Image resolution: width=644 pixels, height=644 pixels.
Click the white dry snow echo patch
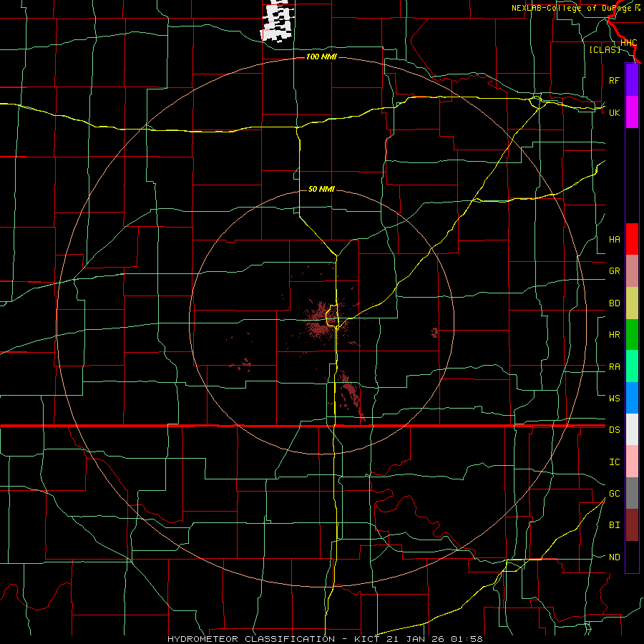click(x=276, y=21)
